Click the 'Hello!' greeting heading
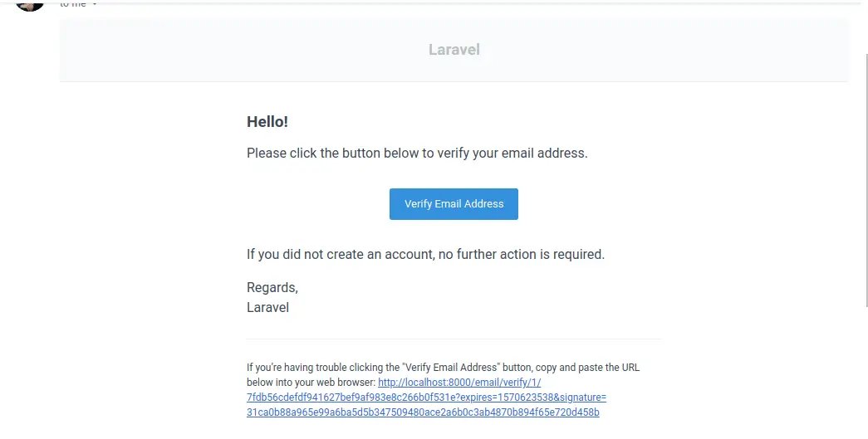868x439 pixels. [x=267, y=122]
